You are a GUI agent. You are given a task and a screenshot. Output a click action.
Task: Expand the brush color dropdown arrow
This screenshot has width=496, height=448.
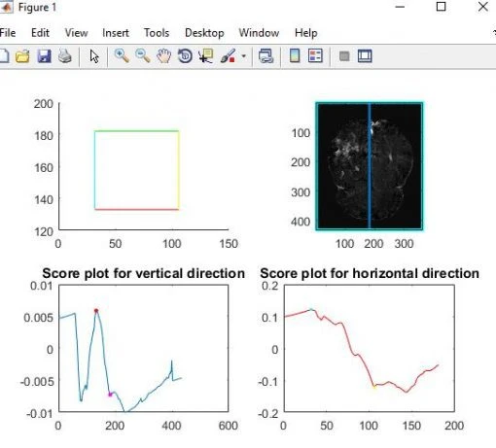pyautogui.click(x=244, y=56)
